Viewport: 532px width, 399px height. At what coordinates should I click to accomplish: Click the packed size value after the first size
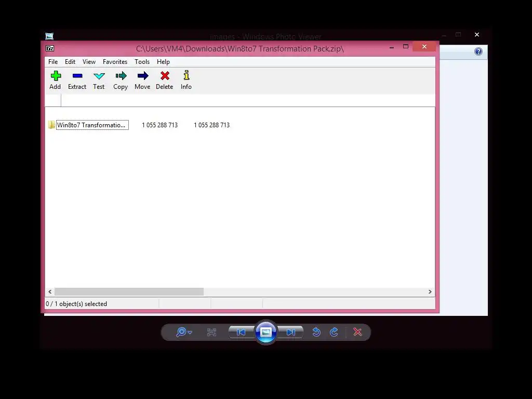(x=212, y=125)
